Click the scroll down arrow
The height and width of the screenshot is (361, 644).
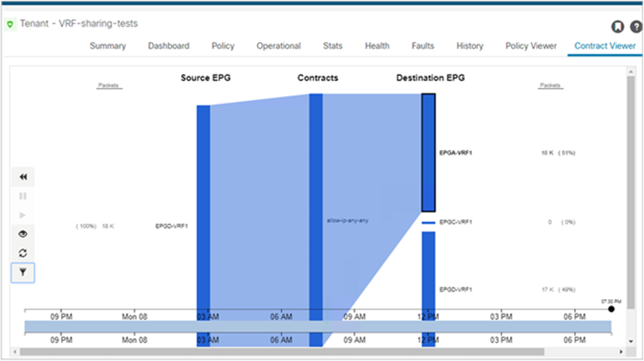tap(631, 341)
